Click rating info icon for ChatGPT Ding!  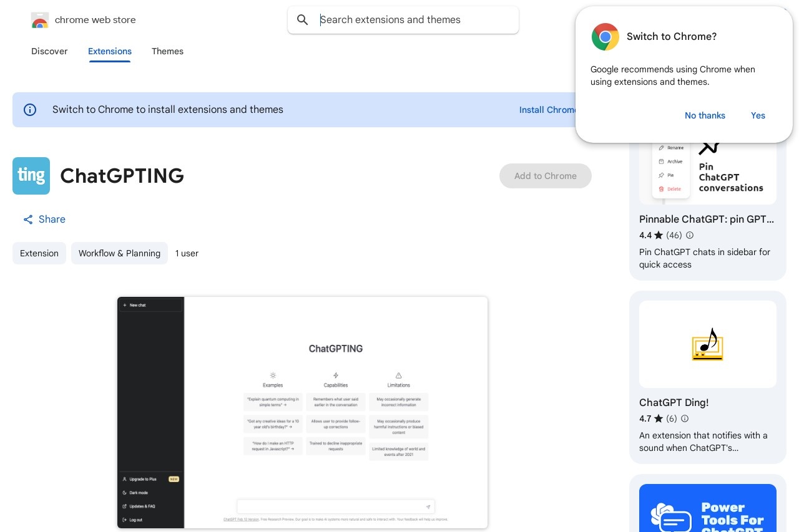click(685, 418)
